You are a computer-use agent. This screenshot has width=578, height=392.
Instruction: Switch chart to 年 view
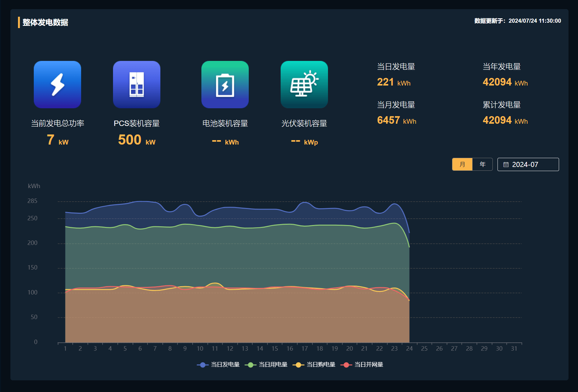[482, 164]
